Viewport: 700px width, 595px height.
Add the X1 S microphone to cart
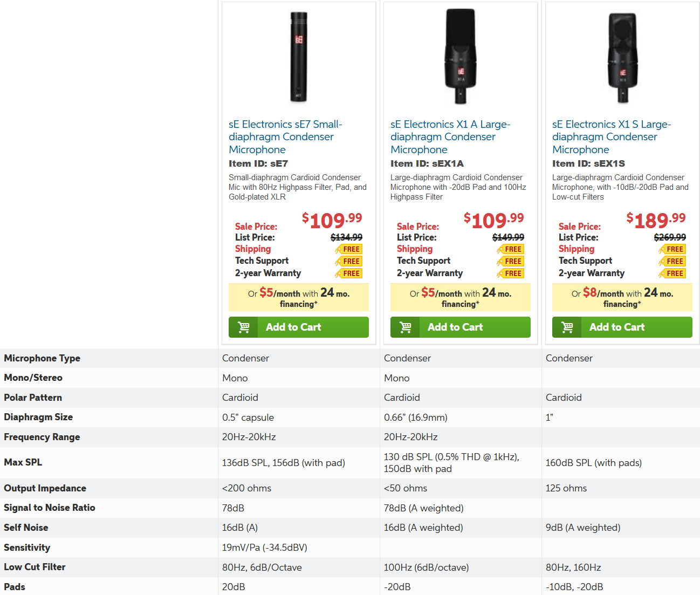[622, 327]
